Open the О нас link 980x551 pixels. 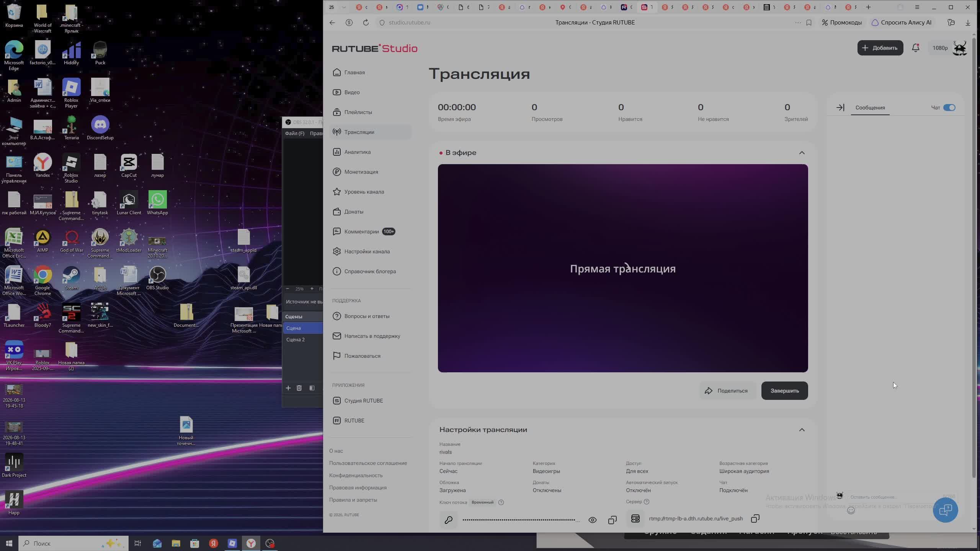336,451
